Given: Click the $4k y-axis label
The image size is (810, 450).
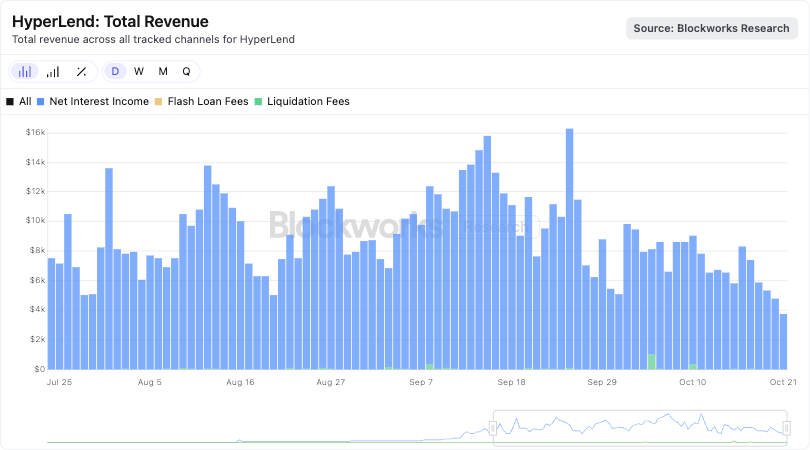Looking at the screenshot, I should coord(37,309).
